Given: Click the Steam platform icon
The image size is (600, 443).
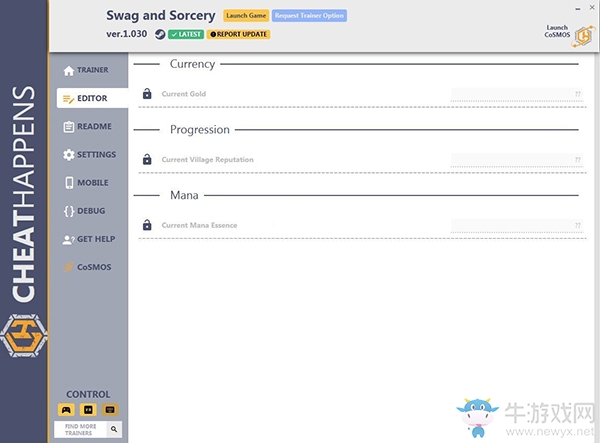Looking at the screenshot, I should 160,34.
